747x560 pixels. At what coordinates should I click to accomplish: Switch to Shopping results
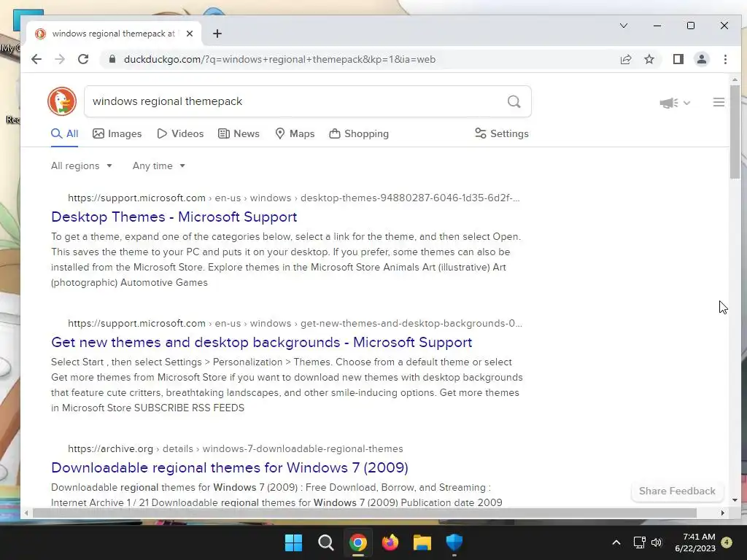(x=359, y=134)
